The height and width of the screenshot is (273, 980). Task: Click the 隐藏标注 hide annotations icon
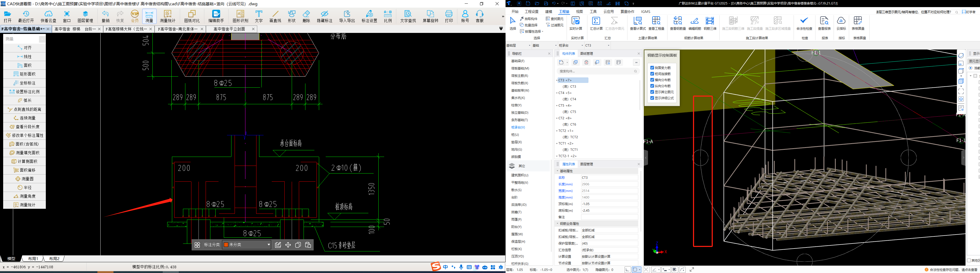(x=324, y=16)
